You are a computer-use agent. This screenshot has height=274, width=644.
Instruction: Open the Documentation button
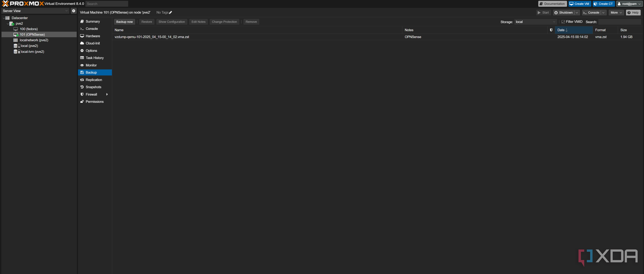[552, 4]
